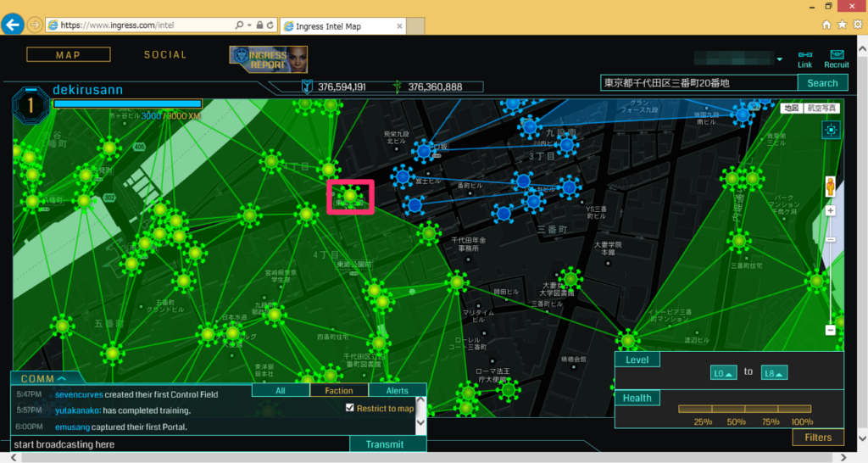Image resolution: width=868 pixels, height=463 pixels.
Task: Click the Recruit envelope icon
Action: coord(837,59)
